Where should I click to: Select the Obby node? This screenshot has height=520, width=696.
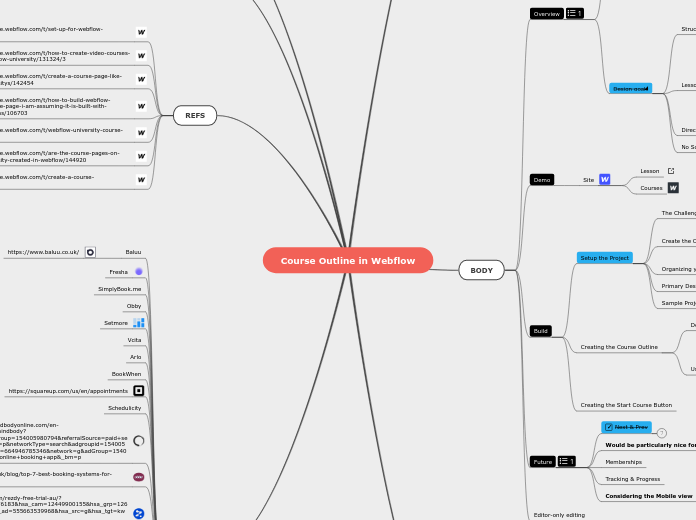134,306
